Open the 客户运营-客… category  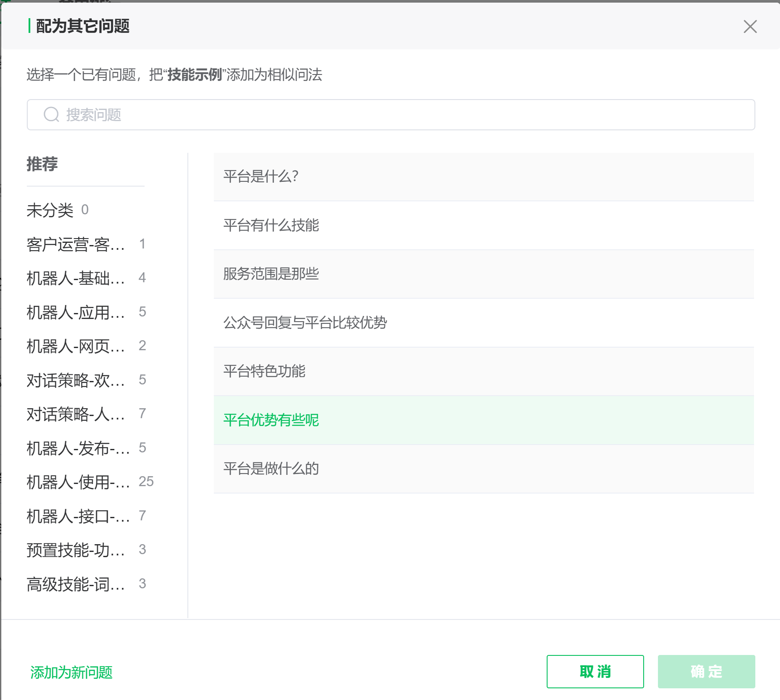click(76, 244)
